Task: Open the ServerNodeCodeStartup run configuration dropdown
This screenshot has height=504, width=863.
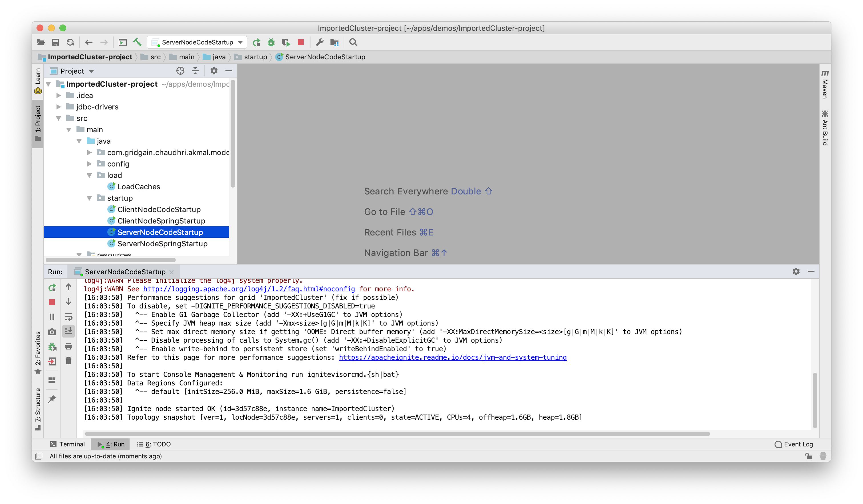Action: (240, 42)
